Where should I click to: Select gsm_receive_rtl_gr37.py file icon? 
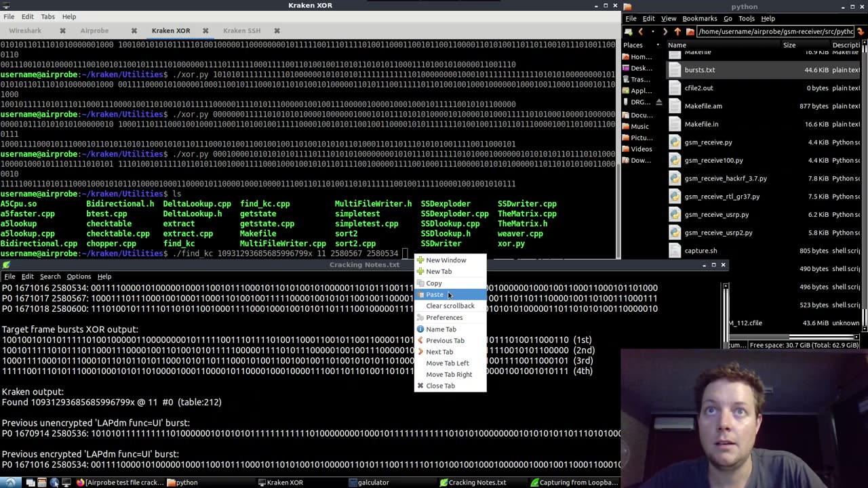[x=674, y=197]
